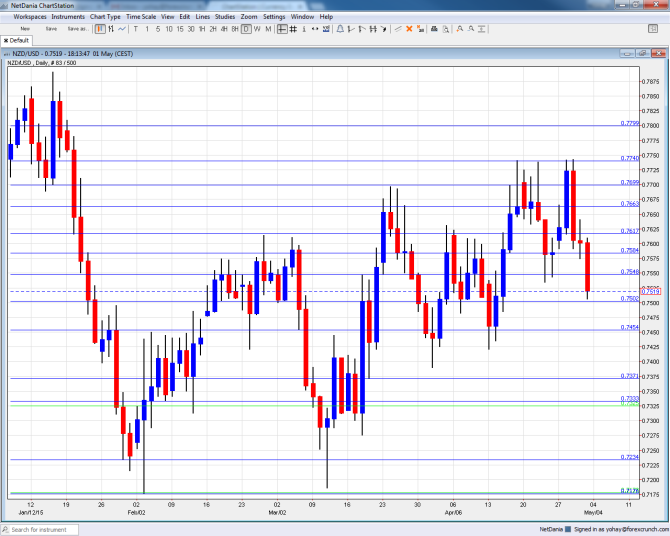Open the Edit menu
Screen dimensions: 670x536
(x=185, y=17)
